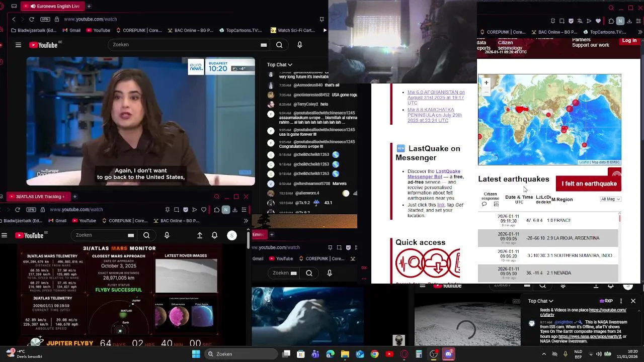This screenshot has height=362, width=644.
Task: Select the FRANCE earthquake row
Action: [548, 220]
